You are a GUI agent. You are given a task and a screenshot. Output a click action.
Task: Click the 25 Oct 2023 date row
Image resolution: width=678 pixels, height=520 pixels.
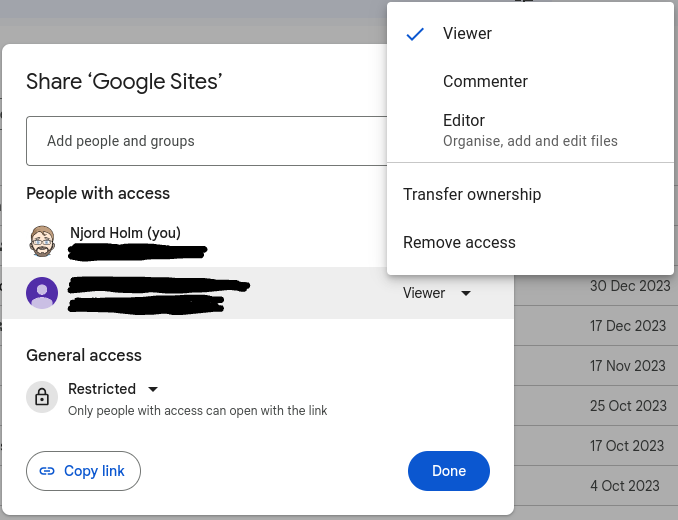point(628,405)
